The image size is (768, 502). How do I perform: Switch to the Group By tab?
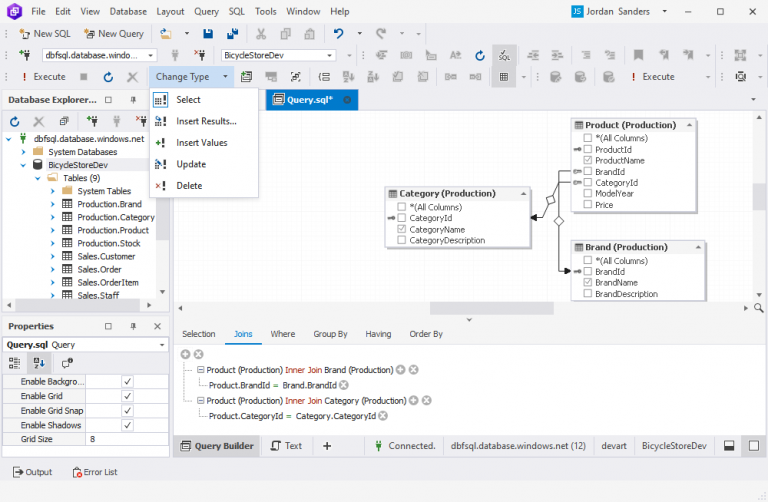click(x=330, y=334)
